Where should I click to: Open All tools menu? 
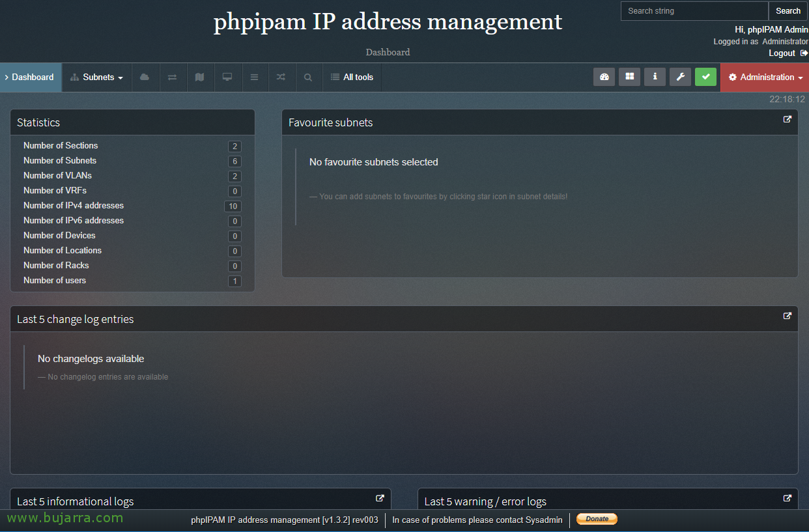352,77
